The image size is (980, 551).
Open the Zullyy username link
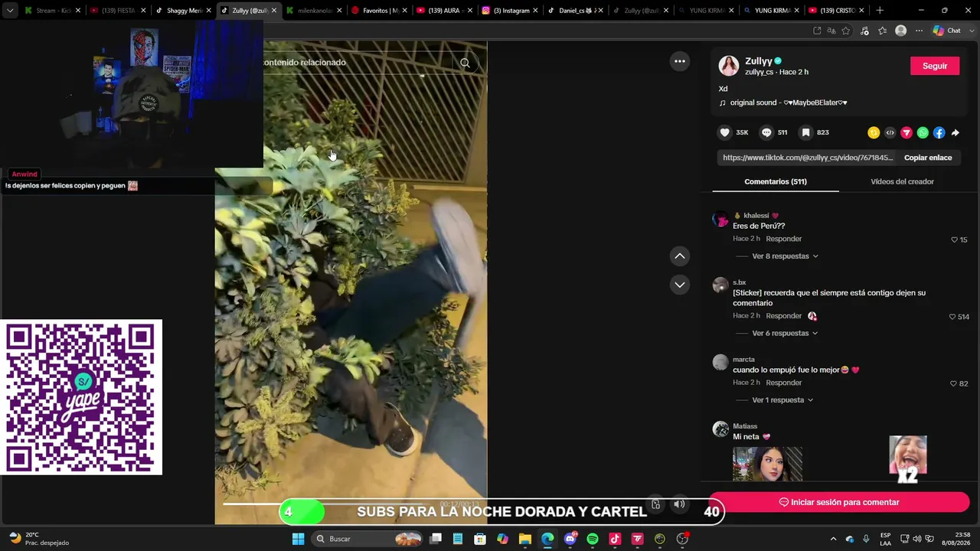pos(759,61)
